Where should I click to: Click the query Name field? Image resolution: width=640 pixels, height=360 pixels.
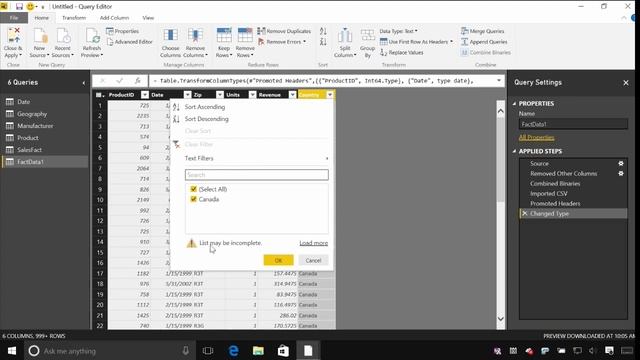(573, 124)
